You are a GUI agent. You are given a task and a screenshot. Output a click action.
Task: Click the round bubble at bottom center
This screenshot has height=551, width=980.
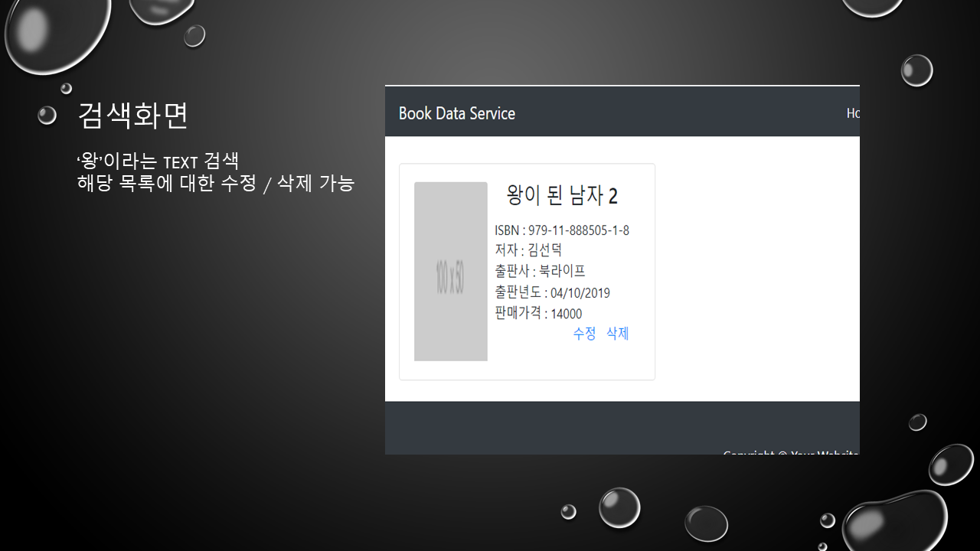[619, 507]
